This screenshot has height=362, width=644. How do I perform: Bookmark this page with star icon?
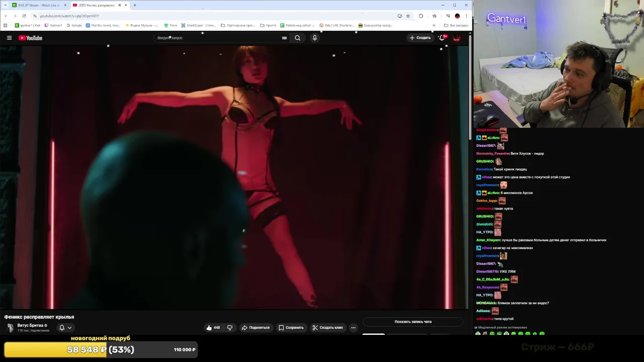[x=408, y=16]
